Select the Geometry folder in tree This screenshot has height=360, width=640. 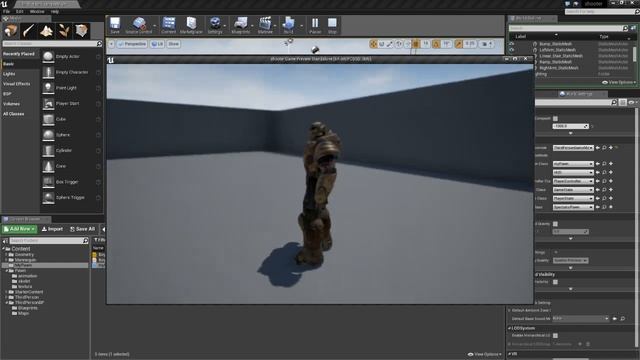[x=24, y=254]
